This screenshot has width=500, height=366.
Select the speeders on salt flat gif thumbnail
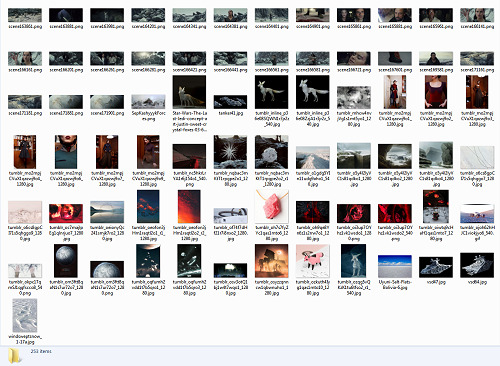(477, 214)
